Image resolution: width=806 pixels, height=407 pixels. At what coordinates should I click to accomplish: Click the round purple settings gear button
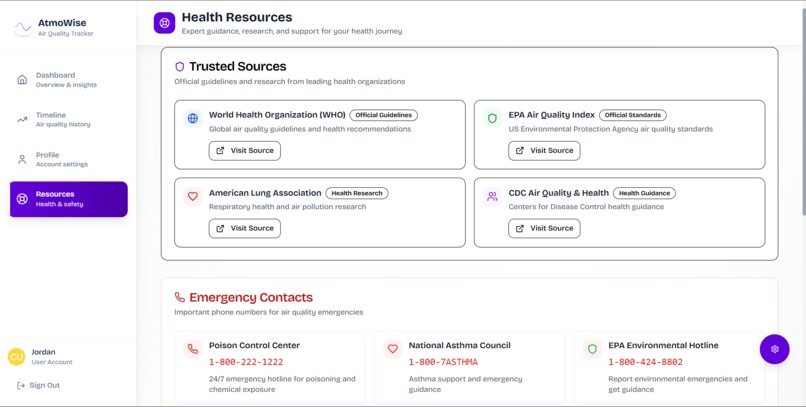pyautogui.click(x=775, y=349)
